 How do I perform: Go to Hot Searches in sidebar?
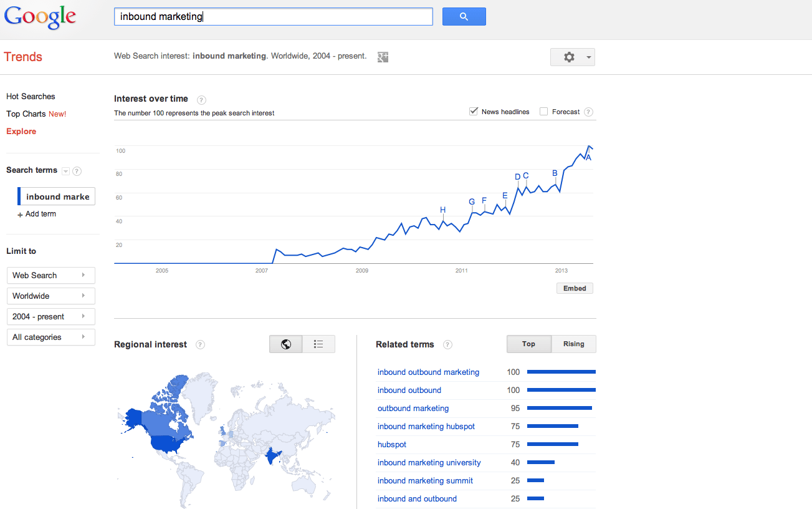click(31, 97)
